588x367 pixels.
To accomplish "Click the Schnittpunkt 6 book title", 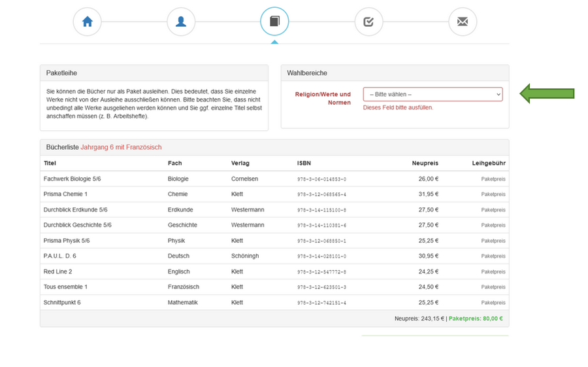I will click(62, 303).
